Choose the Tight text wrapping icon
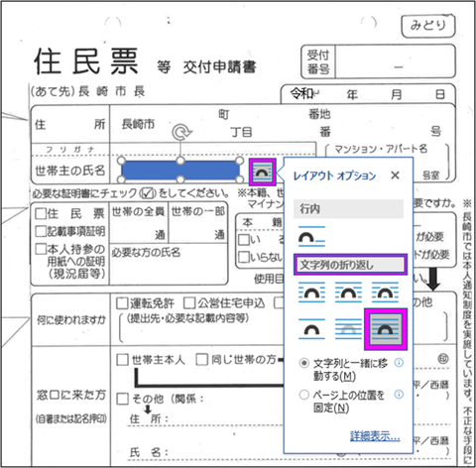The height and width of the screenshot is (468, 476). [x=348, y=292]
